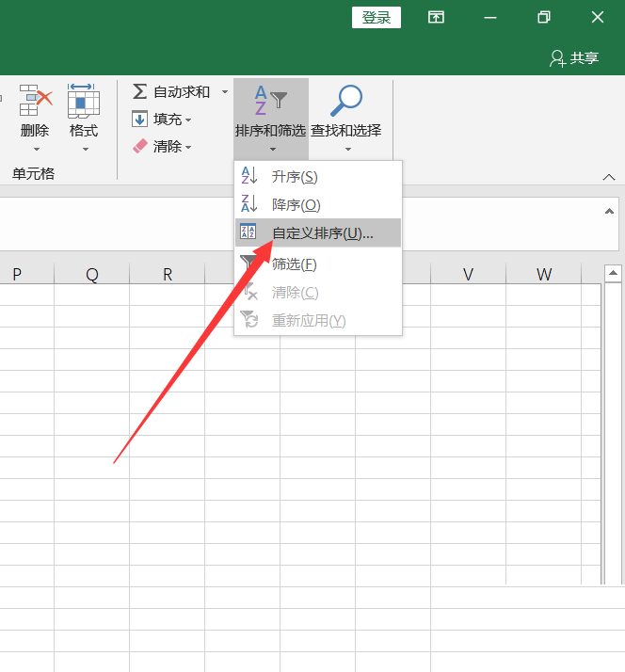Select column V header

click(468, 274)
